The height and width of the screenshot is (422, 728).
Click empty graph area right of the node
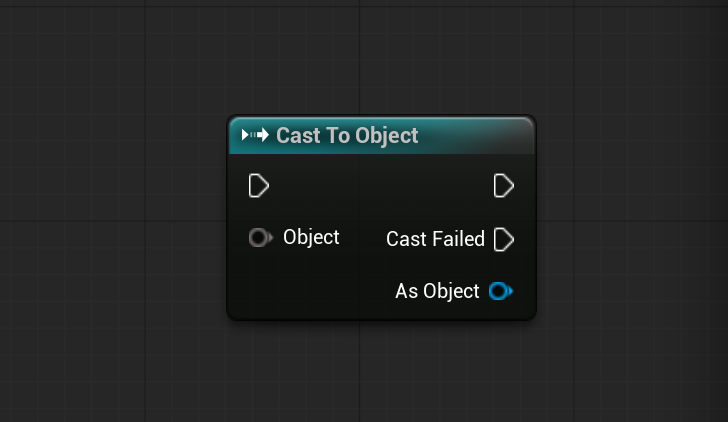630,220
